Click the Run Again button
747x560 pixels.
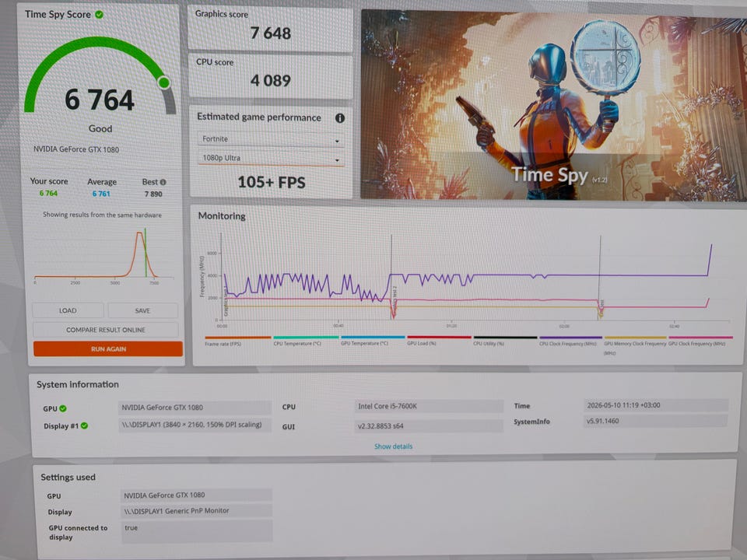click(108, 348)
